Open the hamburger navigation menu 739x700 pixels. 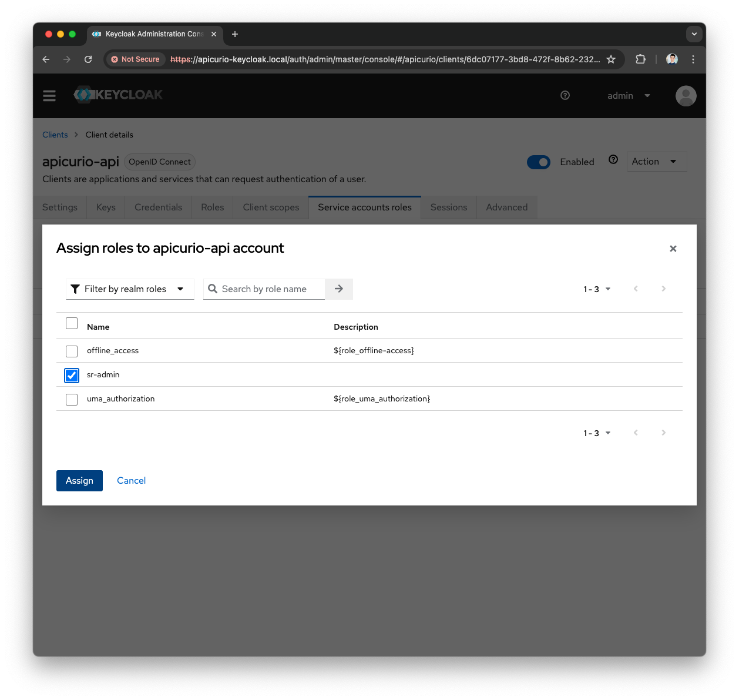pos(49,95)
